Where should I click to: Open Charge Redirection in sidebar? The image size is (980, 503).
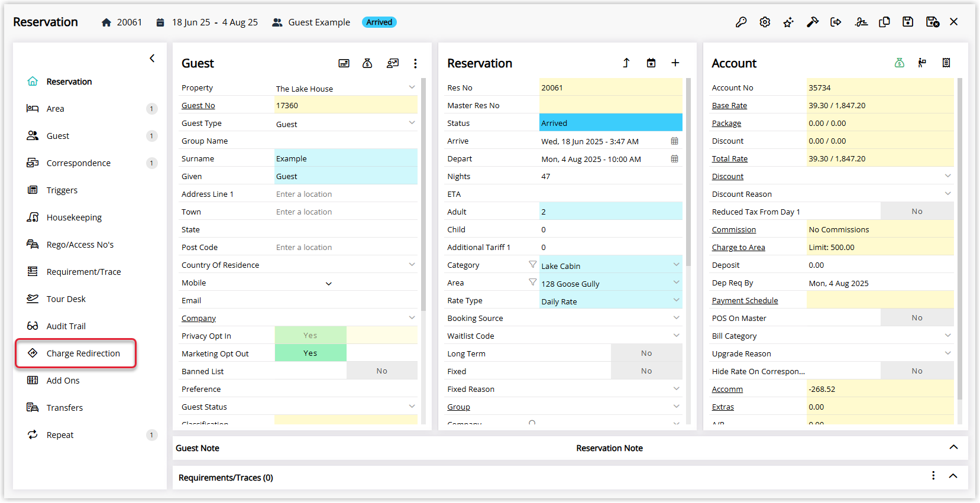coord(76,353)
